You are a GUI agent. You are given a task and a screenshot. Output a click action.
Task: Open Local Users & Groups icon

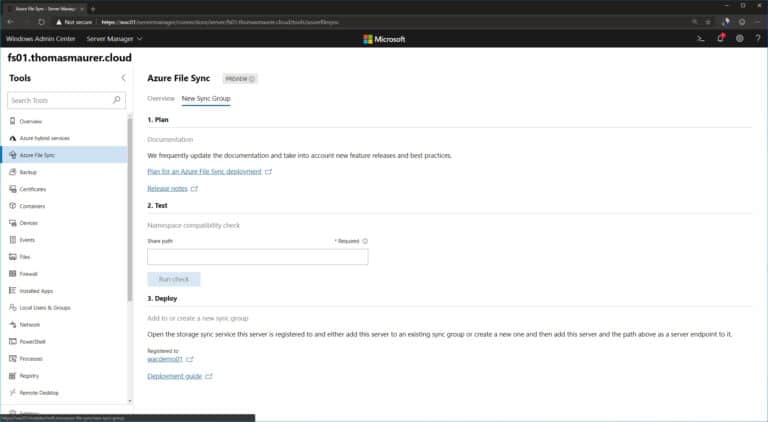[x=13, y=307]
